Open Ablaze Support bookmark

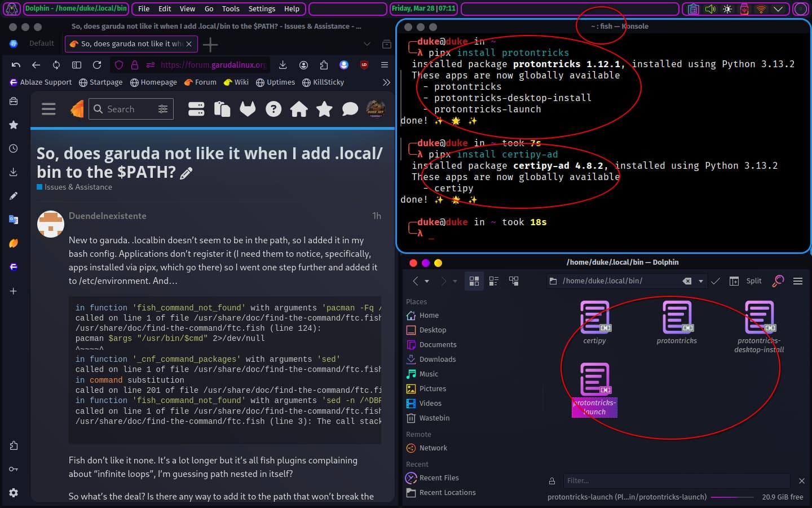point(41,82)
